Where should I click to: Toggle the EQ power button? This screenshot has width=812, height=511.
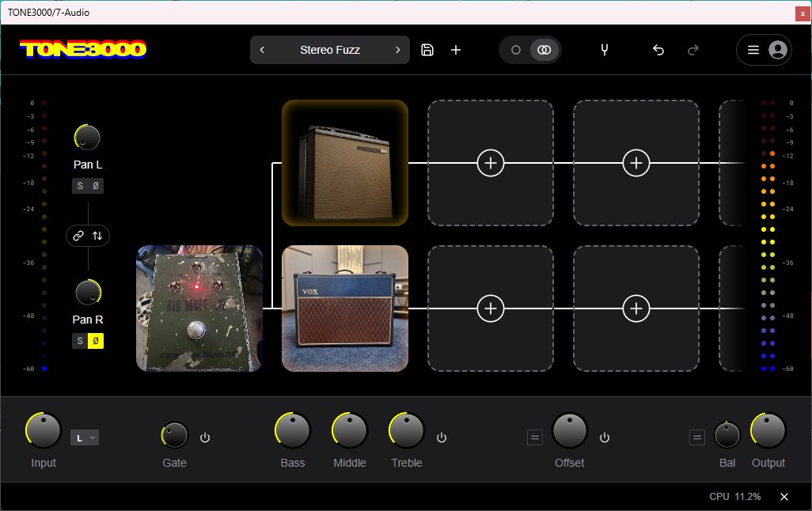[441, 437]
